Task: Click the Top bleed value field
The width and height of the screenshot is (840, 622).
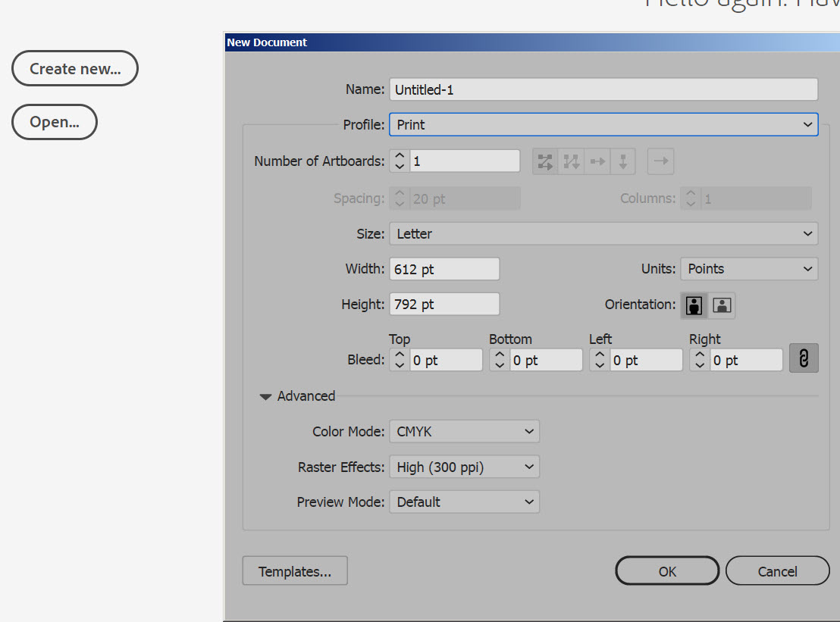Action: click(x=446, y=360)
